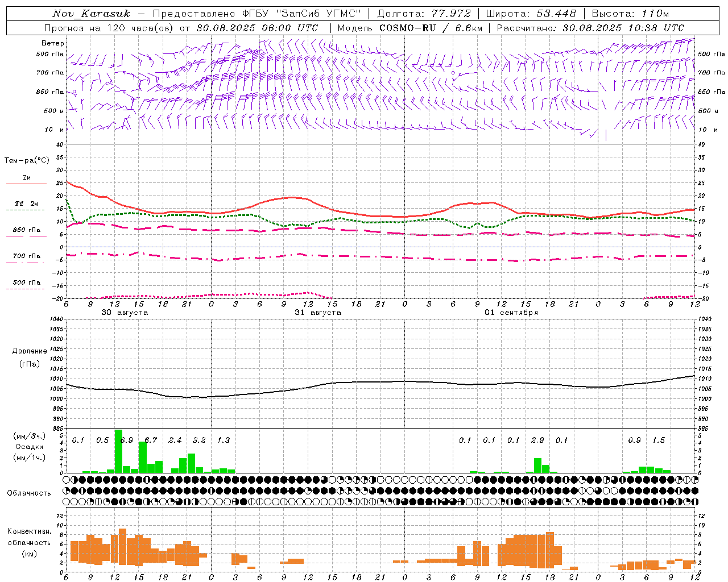Click the 2.9 precipitation total value
The image size is (728, 582).
(537, 440)
